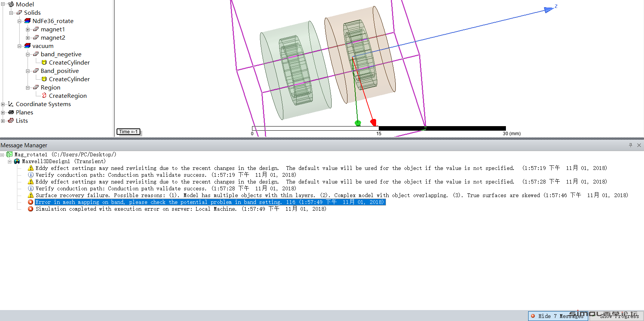Select magnet2 in the model tree
The height and width of the screenshot is (321, 644).
tap(53, 37)
